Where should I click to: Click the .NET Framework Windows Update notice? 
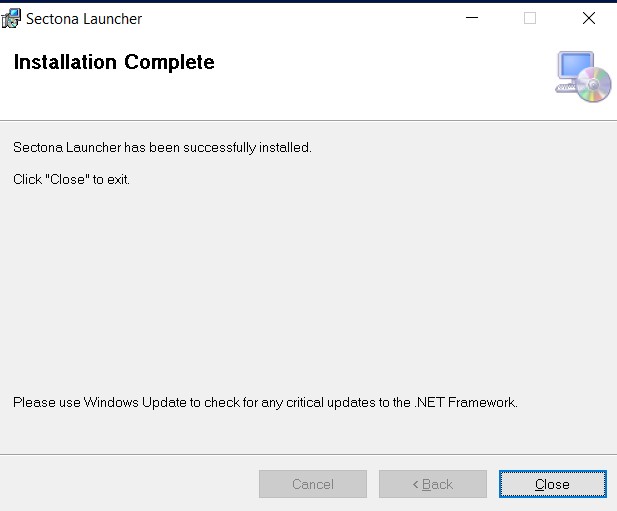(x=265, y=402)
